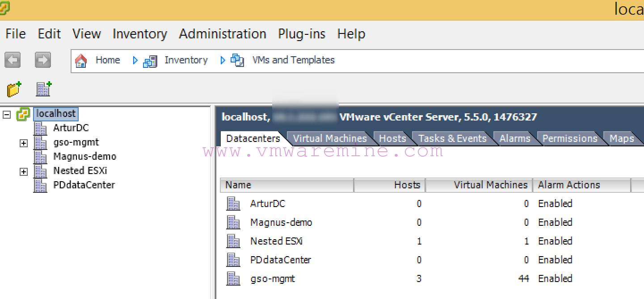Click host count 3 for gso-mgmt
644x299 pixels.
coord(419,279)
